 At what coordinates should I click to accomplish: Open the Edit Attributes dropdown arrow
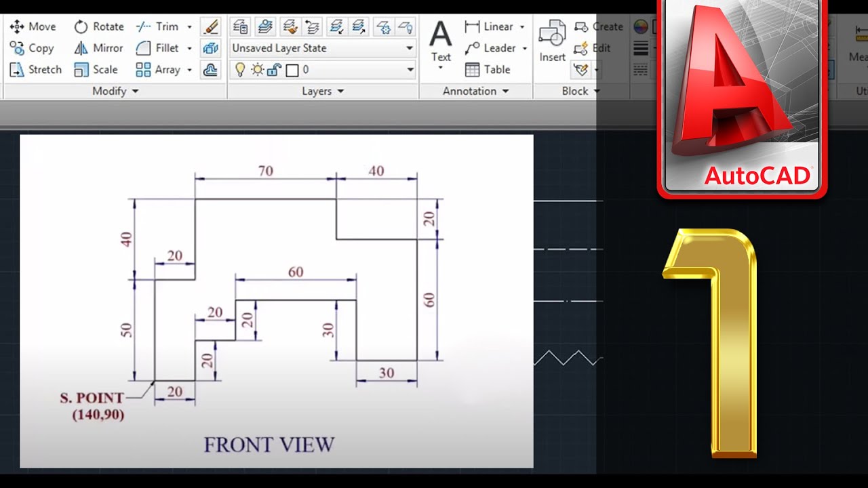click(x=596, y=70)
